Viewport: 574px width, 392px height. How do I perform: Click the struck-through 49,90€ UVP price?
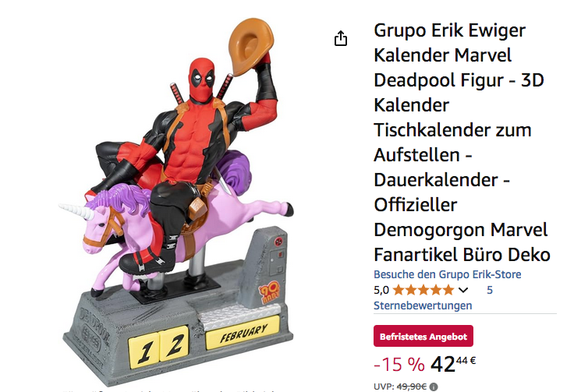[412, 387]
